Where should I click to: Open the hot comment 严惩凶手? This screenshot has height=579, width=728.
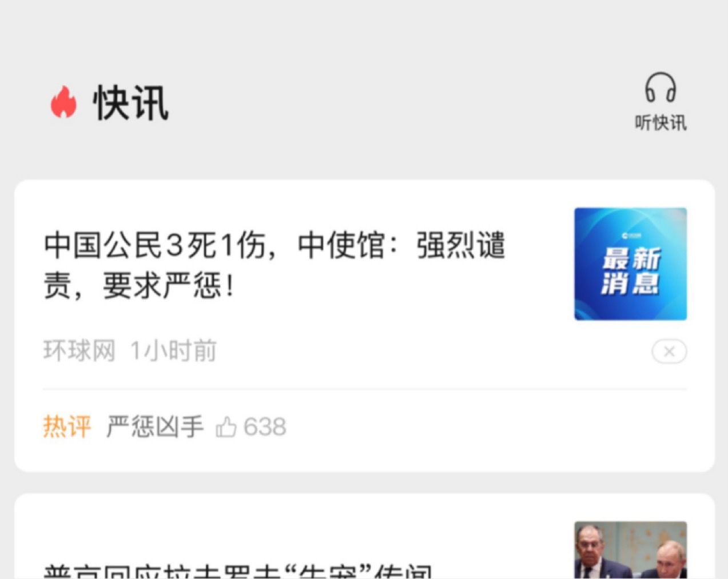pos(155,427)
